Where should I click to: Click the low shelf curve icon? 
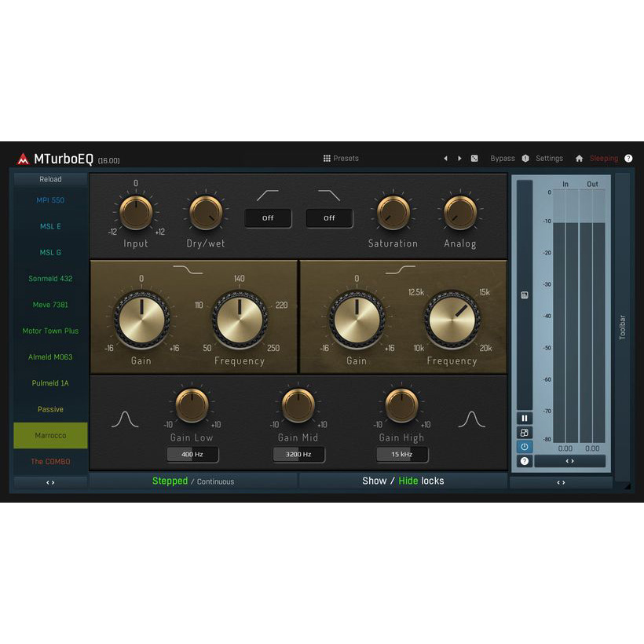click(x=188, y=269)
